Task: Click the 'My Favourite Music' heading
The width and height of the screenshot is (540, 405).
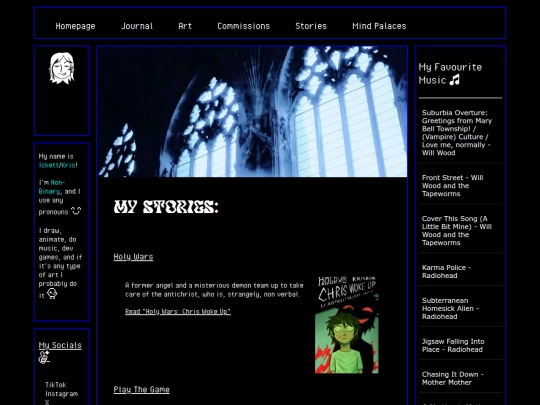Action: 450,74
